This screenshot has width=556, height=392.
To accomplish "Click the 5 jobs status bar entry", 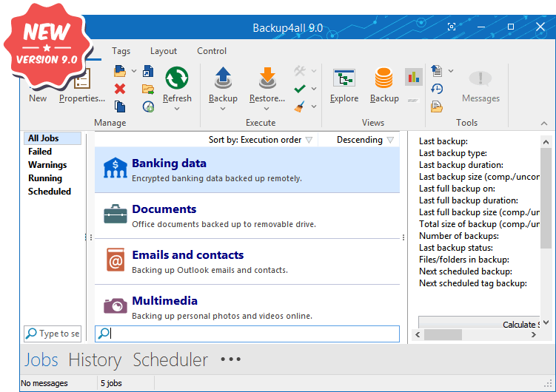I will (111, 383).
